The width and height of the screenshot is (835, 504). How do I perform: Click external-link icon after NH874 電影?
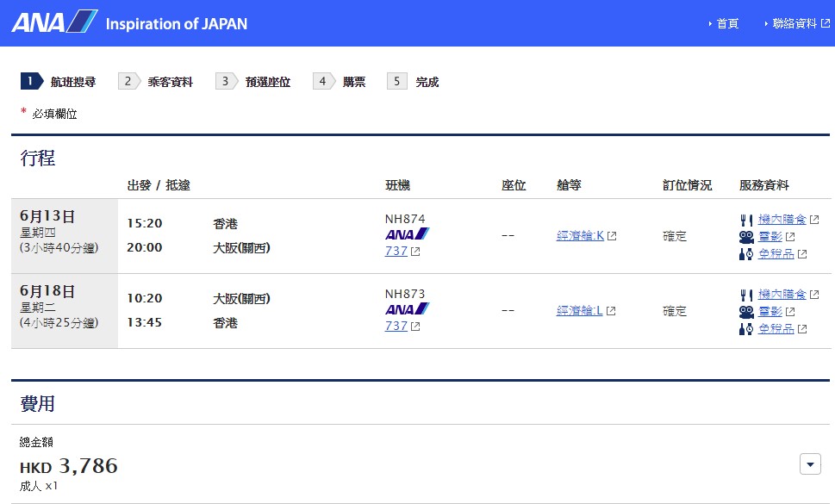[x=790, y=237]
